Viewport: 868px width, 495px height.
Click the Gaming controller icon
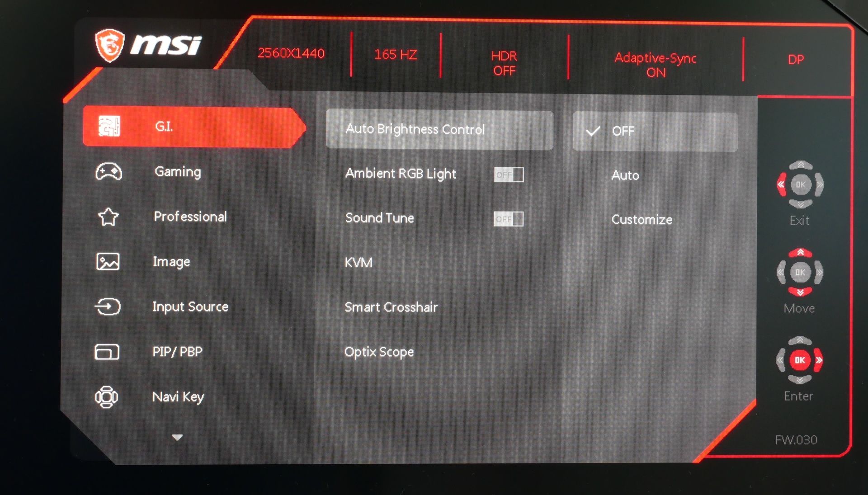click(x=108, y=172)
